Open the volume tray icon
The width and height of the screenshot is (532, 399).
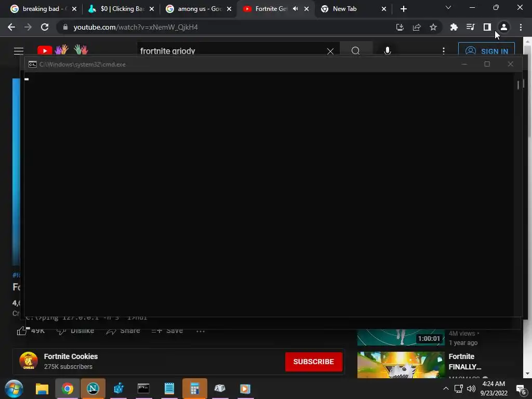tap(471, 389)
